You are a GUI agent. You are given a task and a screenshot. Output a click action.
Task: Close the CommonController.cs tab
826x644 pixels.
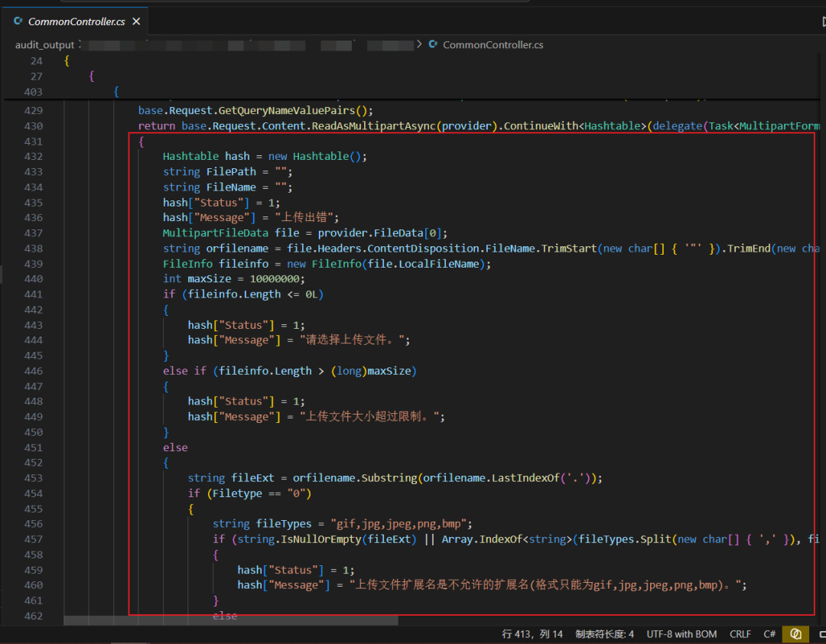pos(136,21)
